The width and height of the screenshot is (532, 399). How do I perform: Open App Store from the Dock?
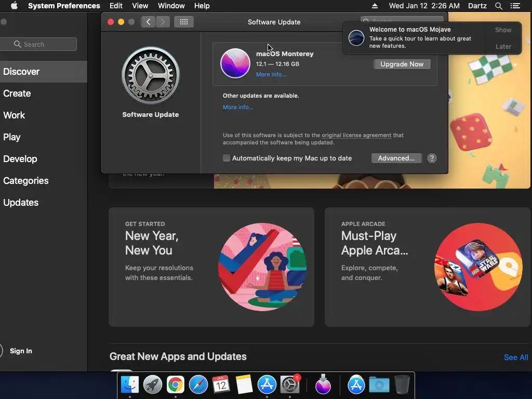[x=267, y=385]
